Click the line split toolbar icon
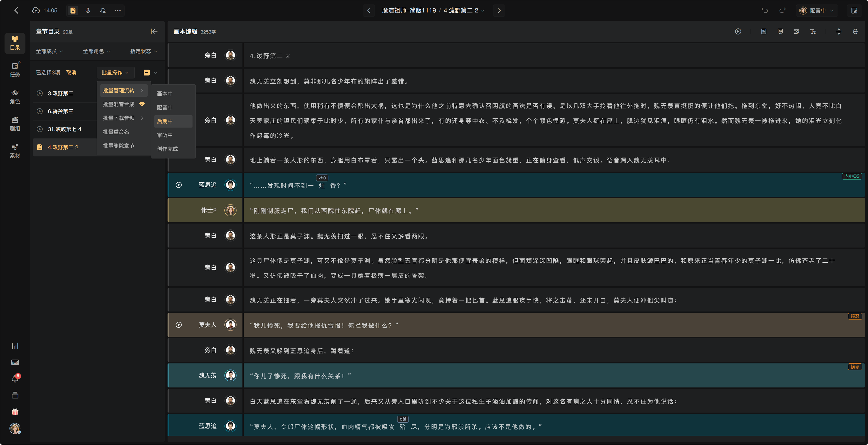The width and height of the screenshot is (868, 445). 839,31
